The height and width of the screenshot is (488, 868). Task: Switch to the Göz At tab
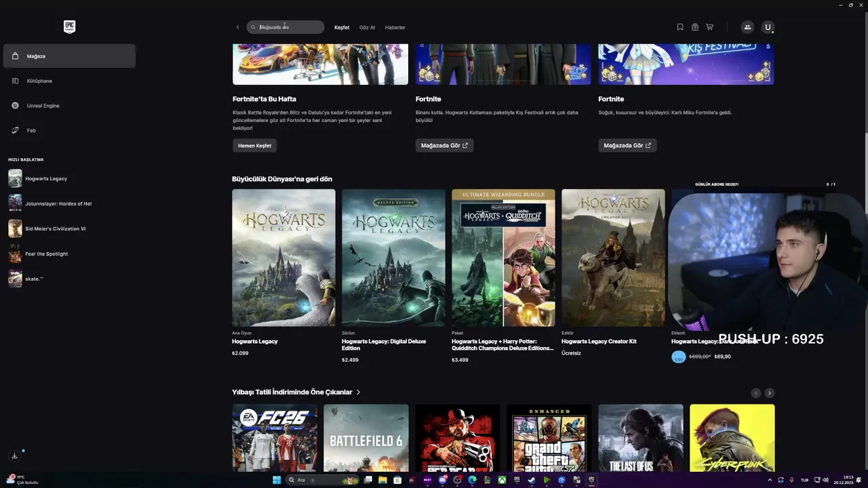367,28
